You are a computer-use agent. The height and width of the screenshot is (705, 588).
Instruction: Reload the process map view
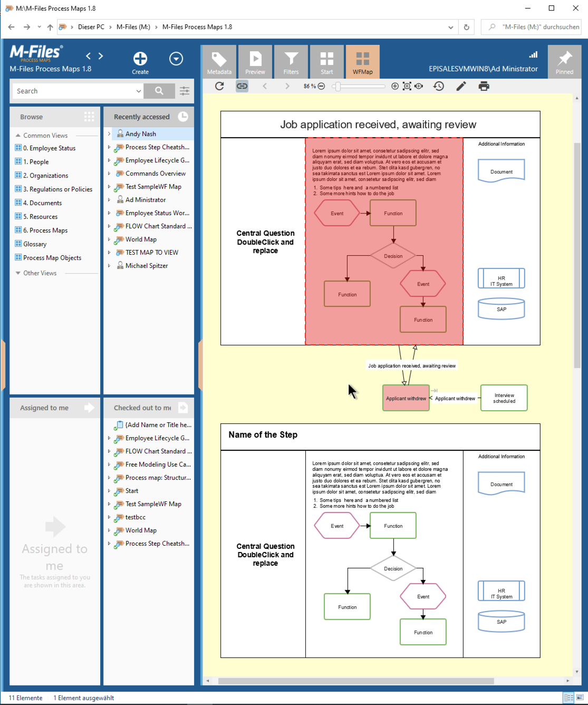pyautogui.click(x=220, y=86)
